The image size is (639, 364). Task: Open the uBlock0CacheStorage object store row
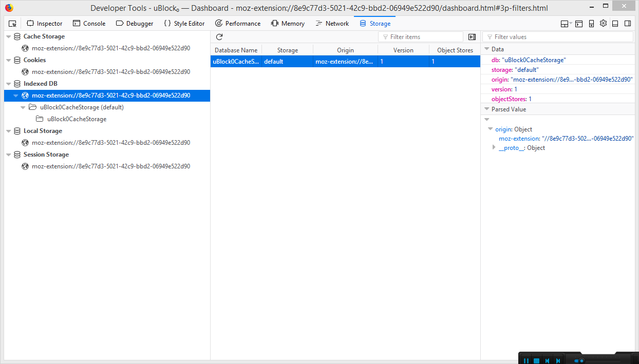tap(107, 119)
